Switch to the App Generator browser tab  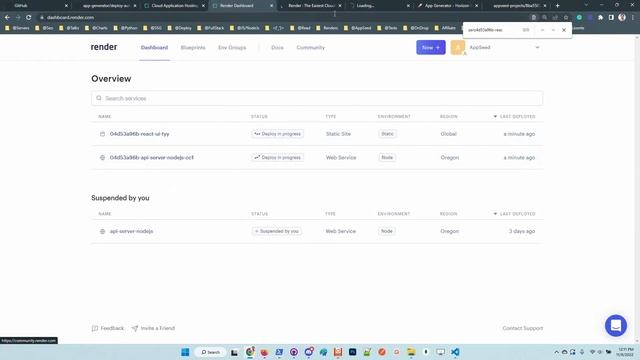click(x=447, y=6)
